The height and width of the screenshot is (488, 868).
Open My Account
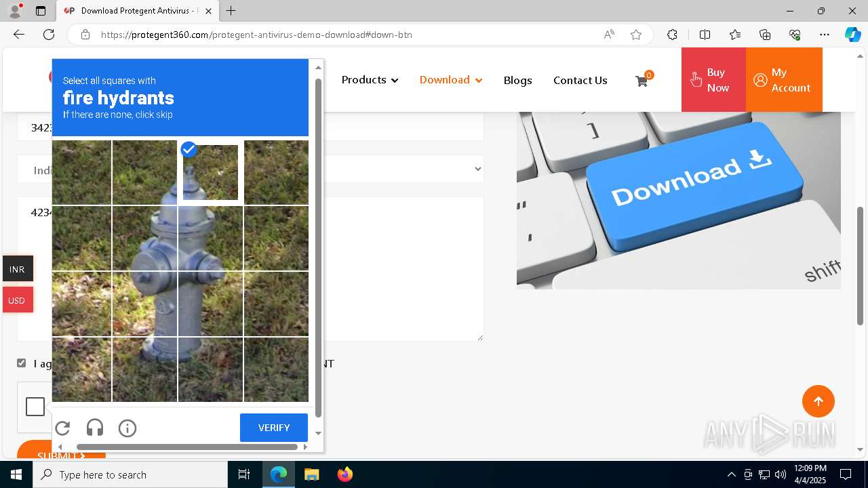[784, 80]
